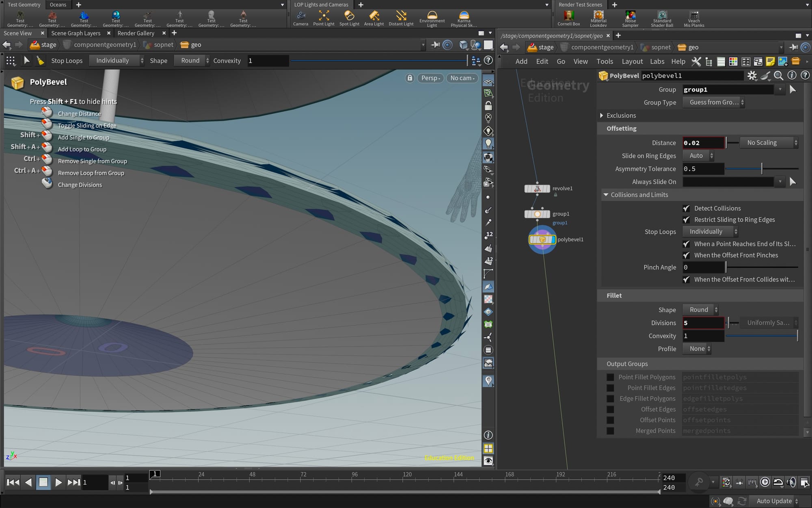Add a Point Light from shelf
The height and width of the screenshot is (508, 812).
click(x=324, y=18)
